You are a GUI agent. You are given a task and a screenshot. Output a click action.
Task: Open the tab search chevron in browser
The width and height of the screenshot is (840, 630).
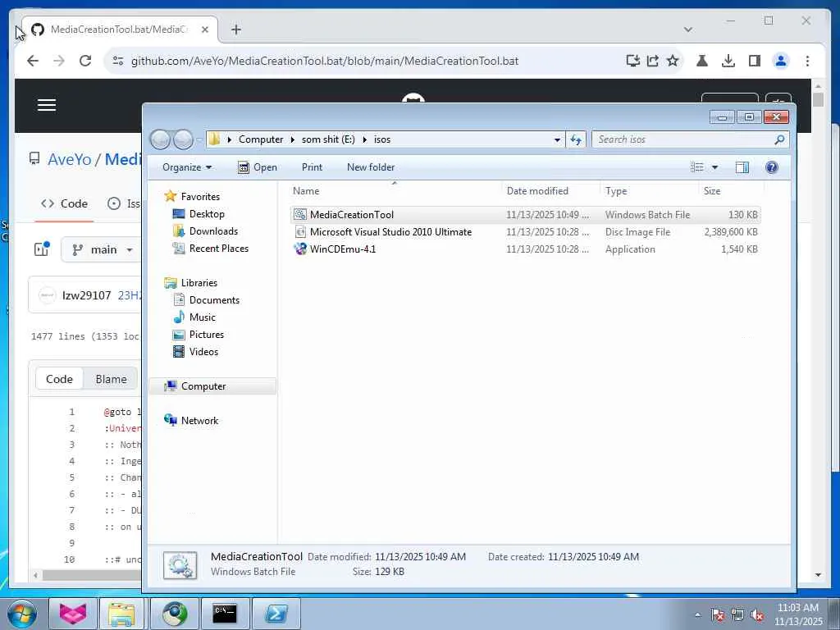tap(688, 30)
